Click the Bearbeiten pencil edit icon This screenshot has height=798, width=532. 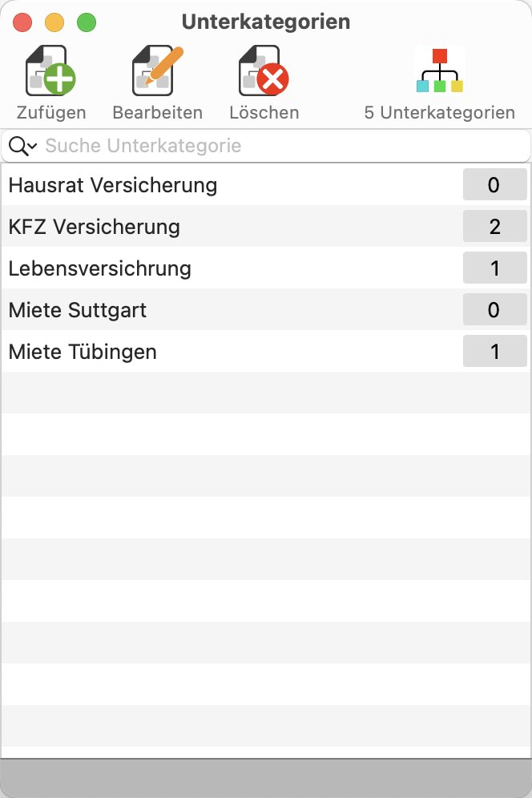[157, 71]
